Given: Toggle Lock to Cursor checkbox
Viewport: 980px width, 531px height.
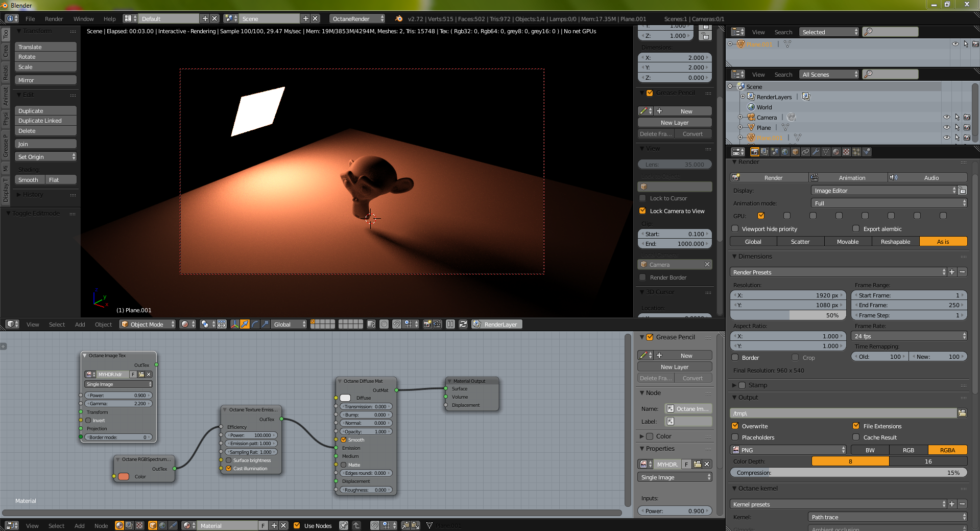Looking at the screenshot, I should [642, 198].
